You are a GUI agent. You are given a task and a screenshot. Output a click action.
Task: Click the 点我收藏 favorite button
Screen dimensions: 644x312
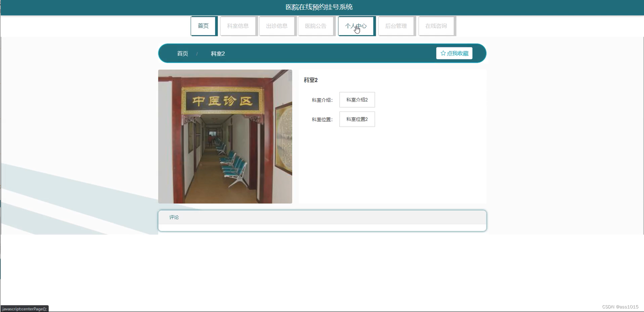click(x=454, y=53)
